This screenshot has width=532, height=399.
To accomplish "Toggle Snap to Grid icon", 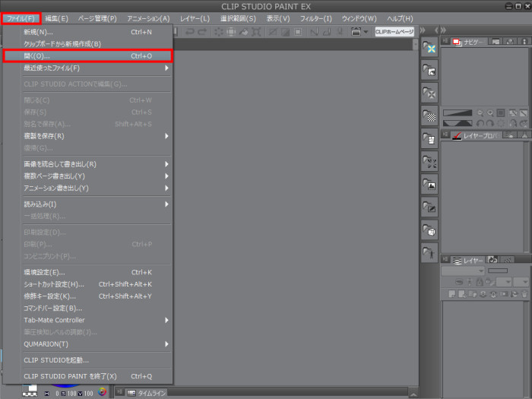I will coord(340,32).
